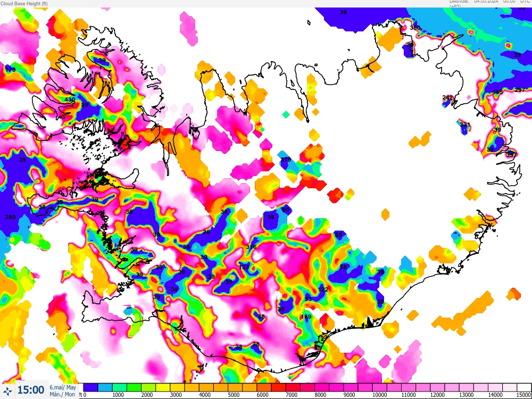Click the cloud base value 122
The width and height of the screenshot is (532, 399).
pos(323,289)
